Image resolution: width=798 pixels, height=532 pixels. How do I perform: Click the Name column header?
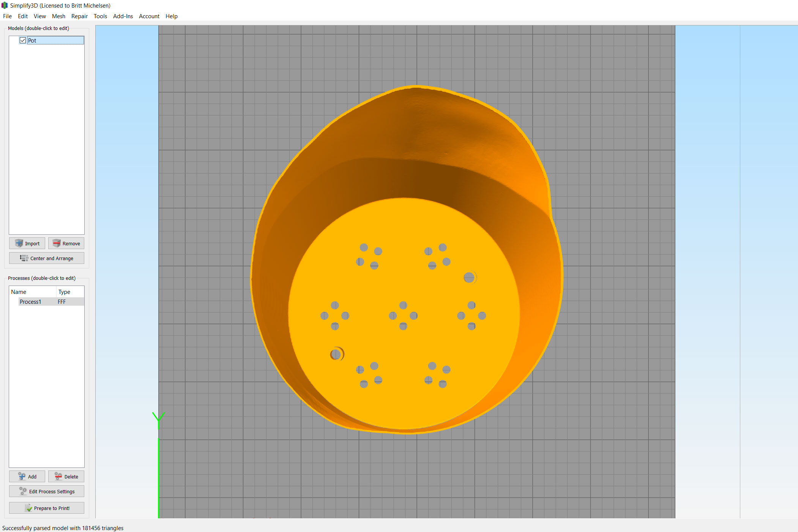[19, 292]
